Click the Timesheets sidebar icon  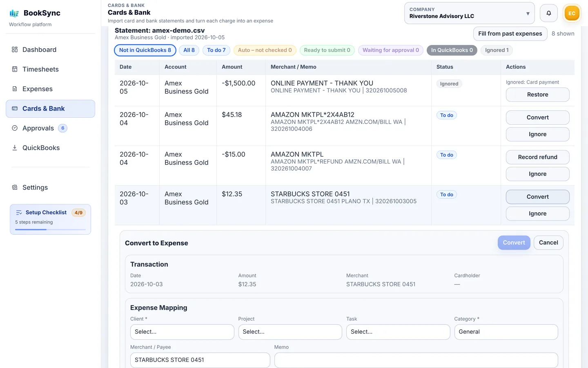point(15,69)
